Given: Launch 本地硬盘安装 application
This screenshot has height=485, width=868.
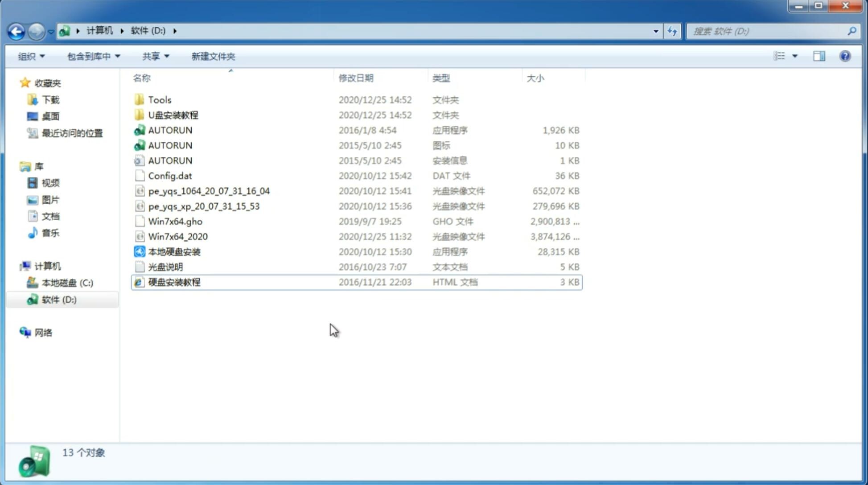Looking at the screenshot, I should click(x=174, y=251).
